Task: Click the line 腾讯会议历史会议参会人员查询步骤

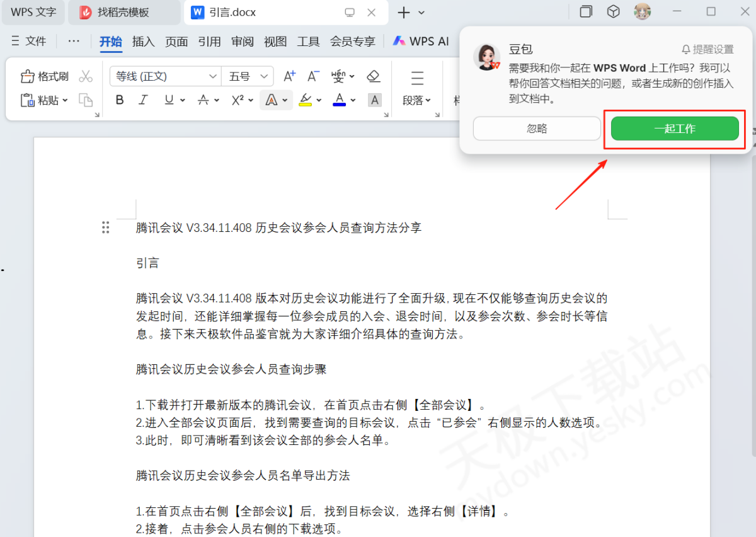Action: pyautogui.click(x=231, y=369)
